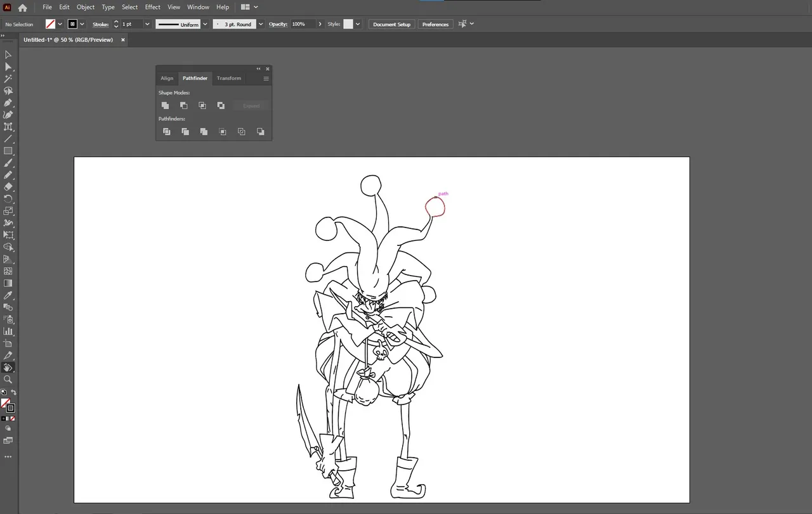Select the Scale tool
812x514 pixels.
tap(8, 211)
